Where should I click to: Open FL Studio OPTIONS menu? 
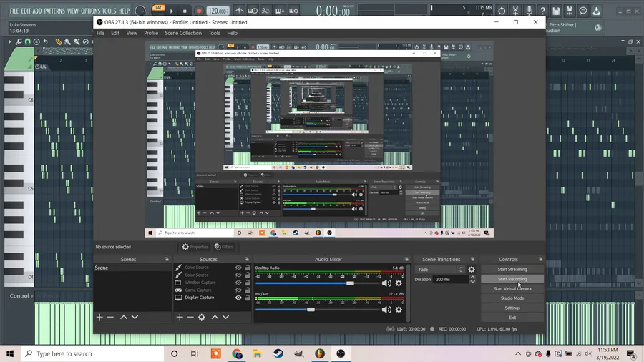90,11
